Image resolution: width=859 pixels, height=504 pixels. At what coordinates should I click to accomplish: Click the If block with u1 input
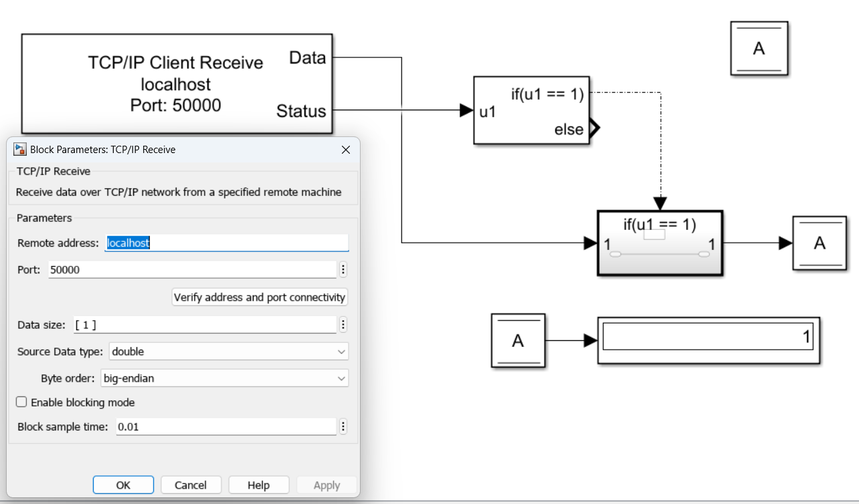pos(533,110)
